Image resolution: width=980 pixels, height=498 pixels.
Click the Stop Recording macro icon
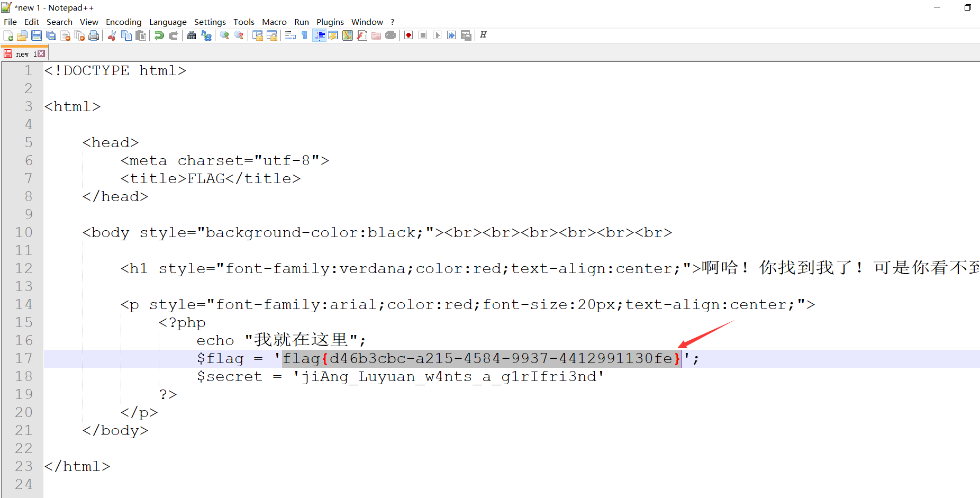(423, 35)
